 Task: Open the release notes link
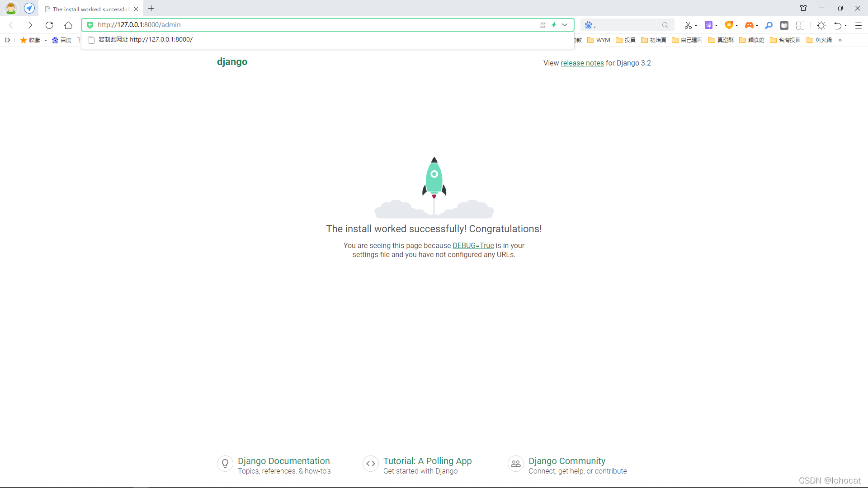click(582, 63)
